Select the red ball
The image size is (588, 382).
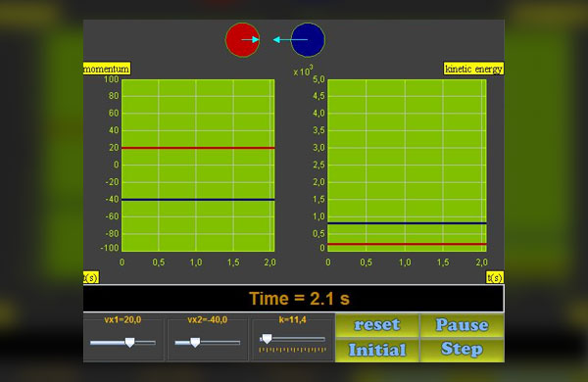tap(242, 40)
